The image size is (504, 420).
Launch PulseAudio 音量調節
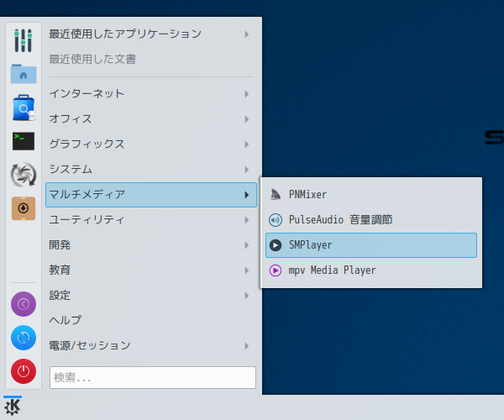pyautogui.click(x=371, y=220)
